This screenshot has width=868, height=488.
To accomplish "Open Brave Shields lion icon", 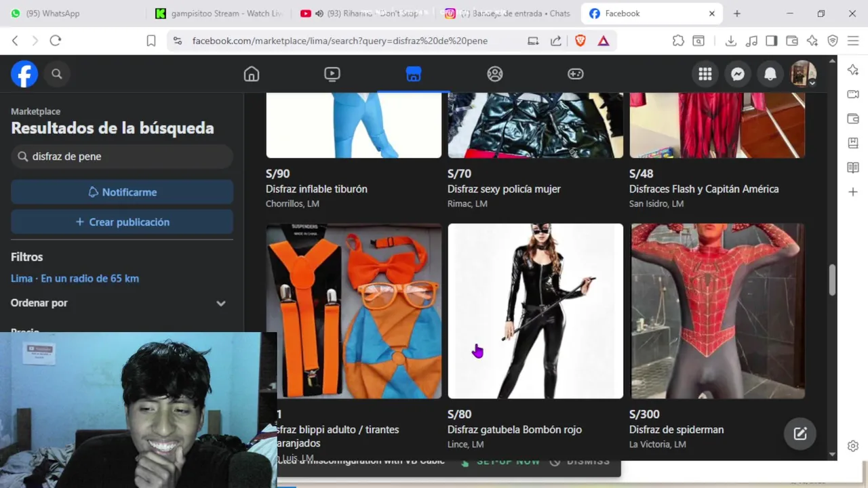I will [580, 41].
